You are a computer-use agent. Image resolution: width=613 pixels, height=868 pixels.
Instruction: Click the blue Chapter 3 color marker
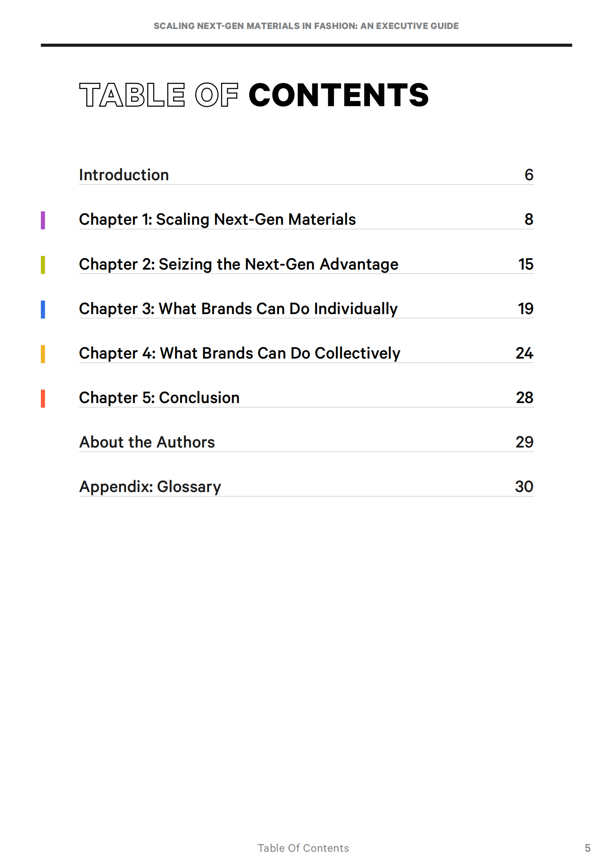43,309
